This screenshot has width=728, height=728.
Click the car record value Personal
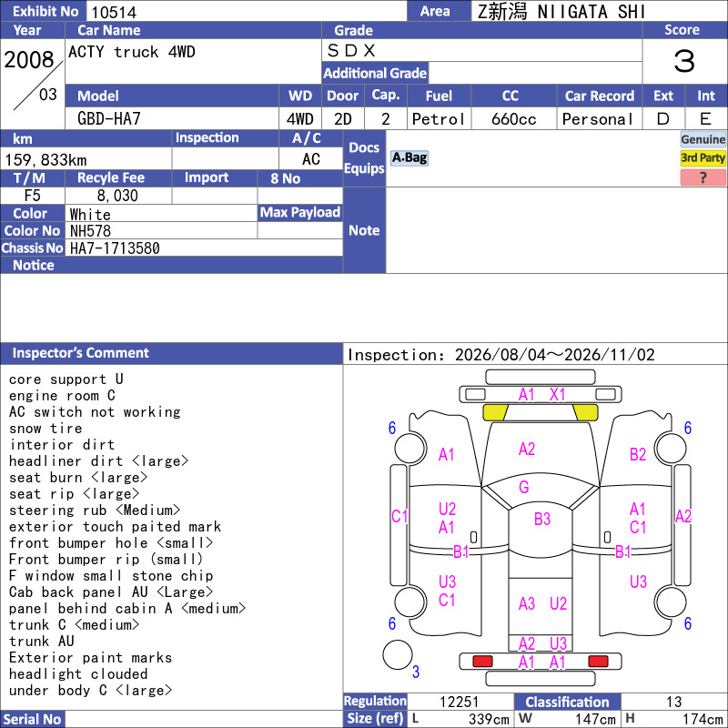(598, 119)
